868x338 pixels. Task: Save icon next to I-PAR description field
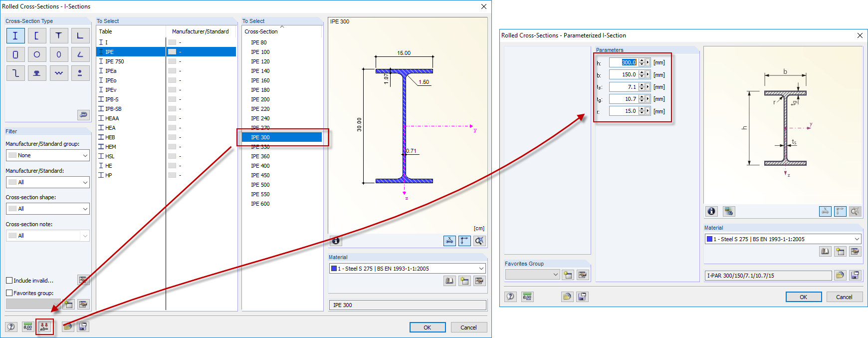point(855,275)
